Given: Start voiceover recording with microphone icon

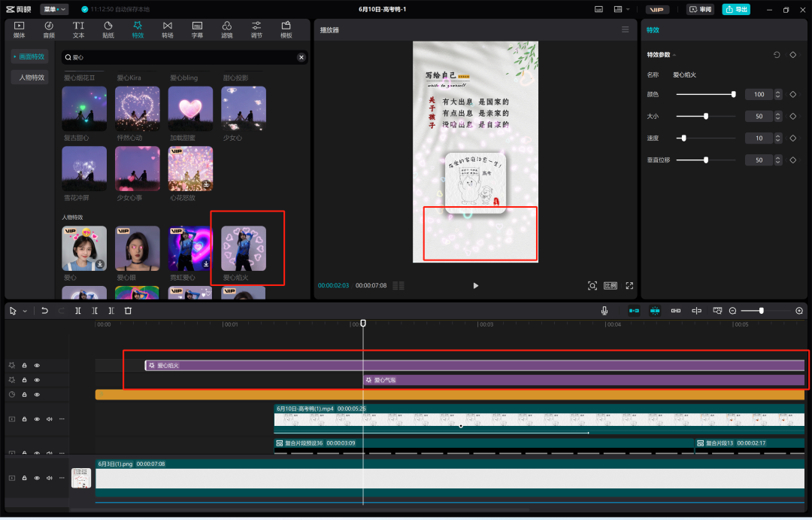Looking at the screenshot, I should (604, 311).
